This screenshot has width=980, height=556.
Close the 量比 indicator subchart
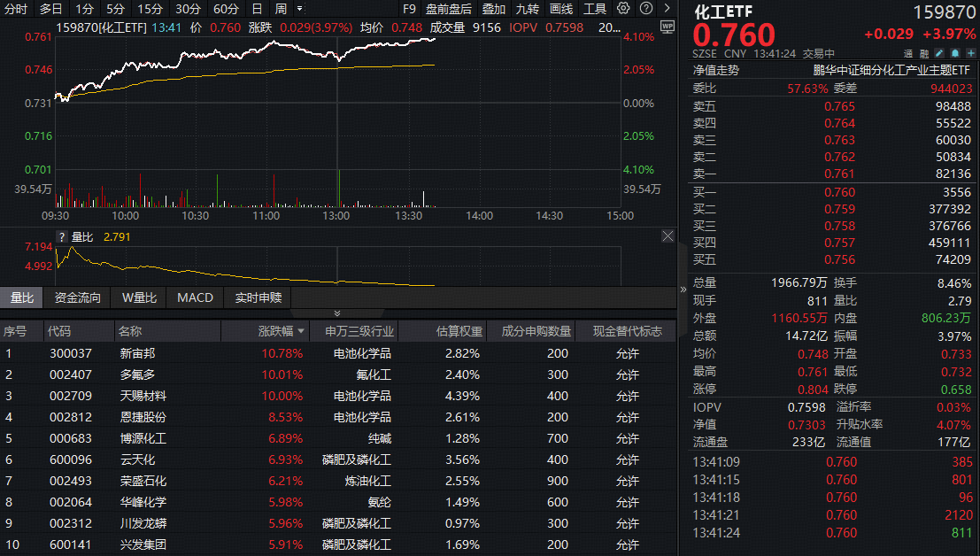(667, 236)
